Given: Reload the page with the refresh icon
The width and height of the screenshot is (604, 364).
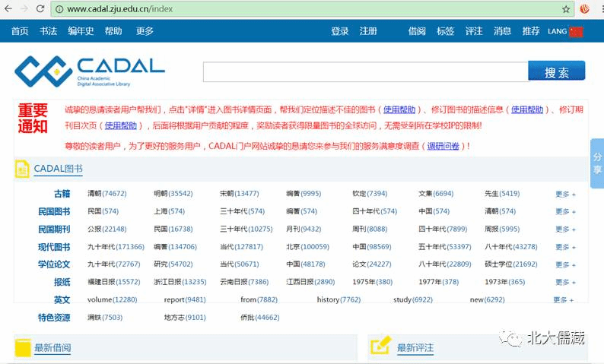Looking at the screenshot, I should (x=42, y=9).
